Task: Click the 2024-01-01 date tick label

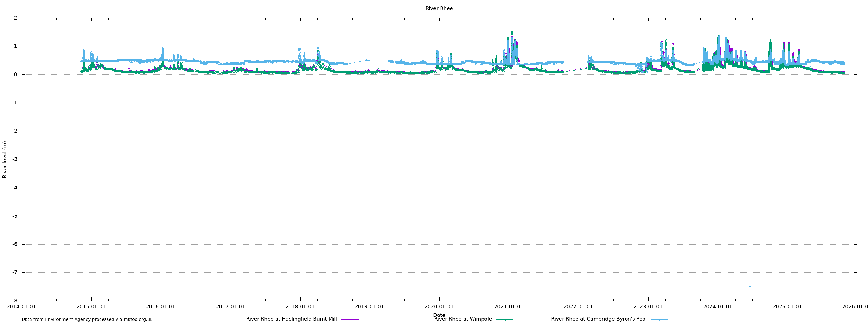Action: (x=717, y=307)
